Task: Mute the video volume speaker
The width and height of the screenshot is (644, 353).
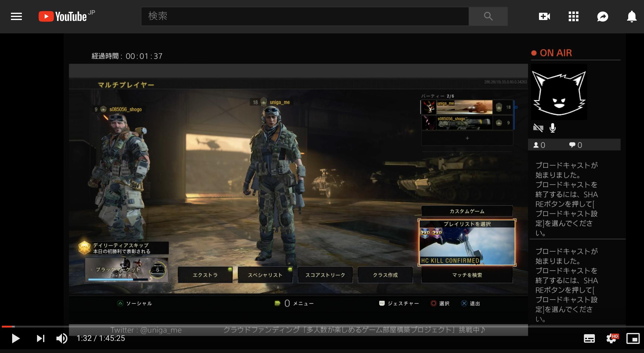Action: [62, 338]
